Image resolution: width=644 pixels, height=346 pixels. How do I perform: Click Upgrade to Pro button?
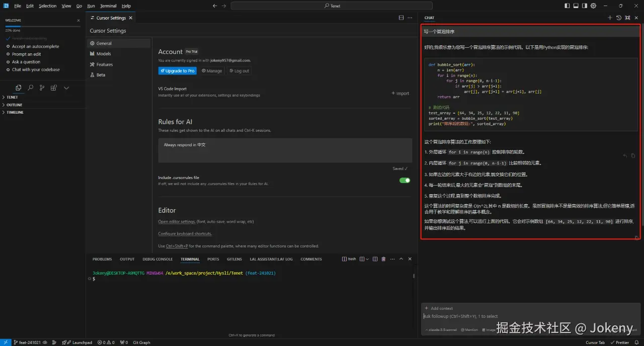click(x=177, y=71)
